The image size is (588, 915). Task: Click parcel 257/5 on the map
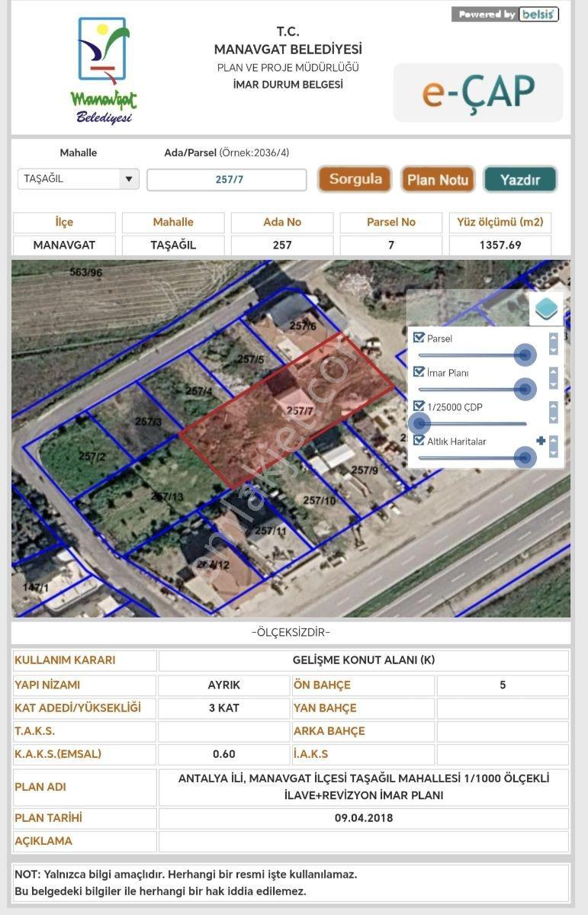click(x=252, y=358)
